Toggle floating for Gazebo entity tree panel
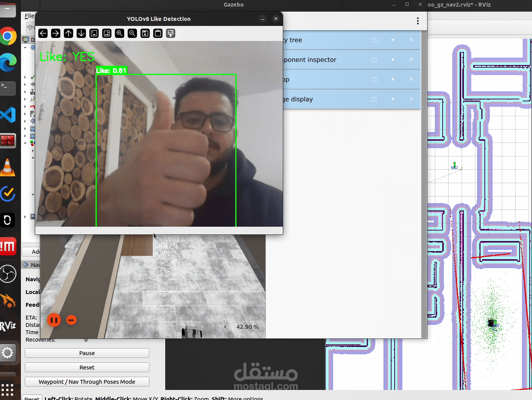 (374, 40)
